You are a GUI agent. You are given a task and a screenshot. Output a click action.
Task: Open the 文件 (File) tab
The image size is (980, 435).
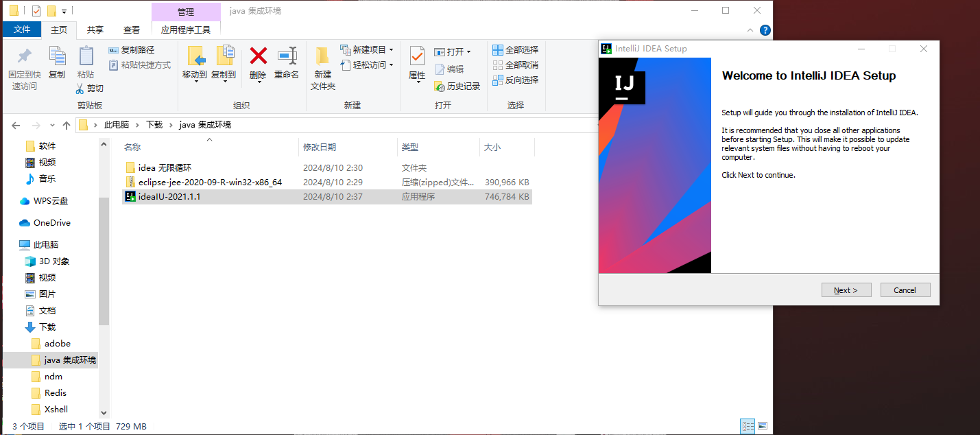tap(22, 30)
